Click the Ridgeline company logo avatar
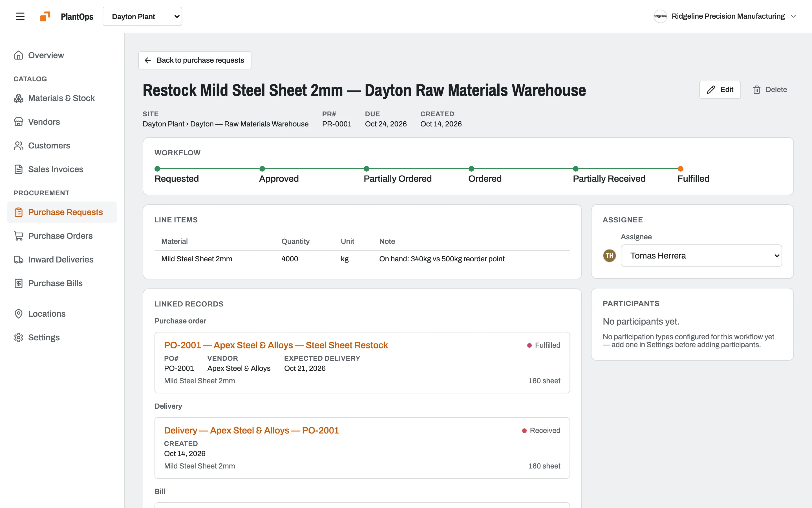Screen dimensions: 812x508 coord(660,16)
